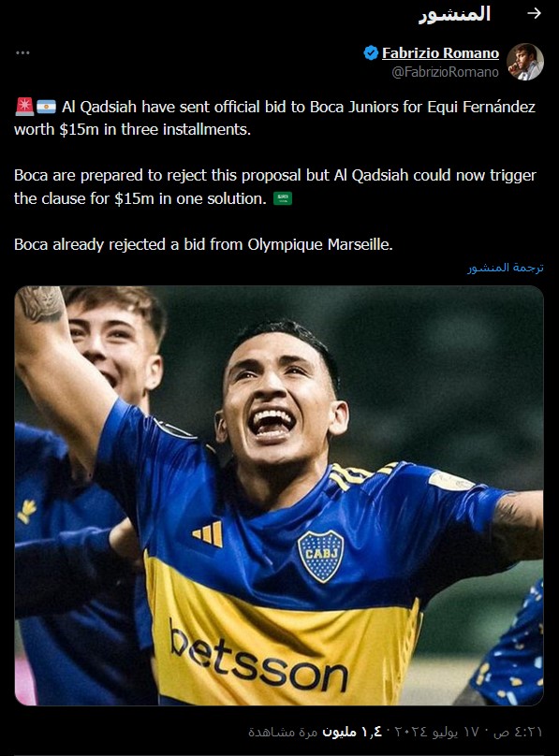This screenshot has width=559, height=756.
Task: Click the ٤:٢١ ص post timestamp
Action: (x=518, y=732)
